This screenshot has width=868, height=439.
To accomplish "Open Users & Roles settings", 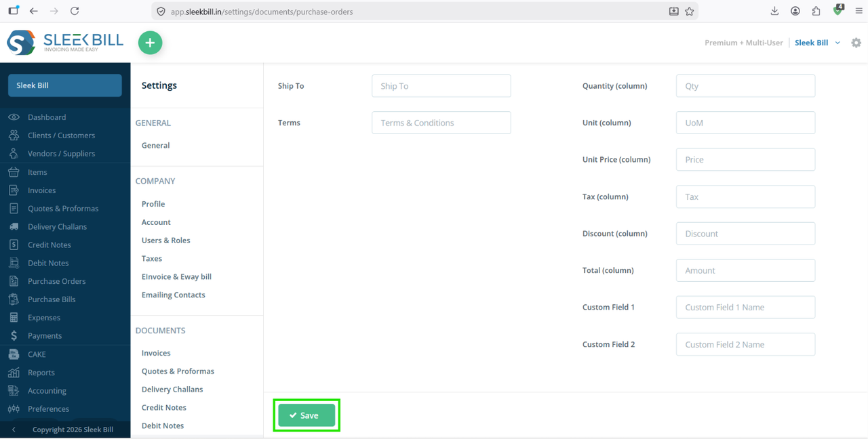I will [x=165, y=241].
